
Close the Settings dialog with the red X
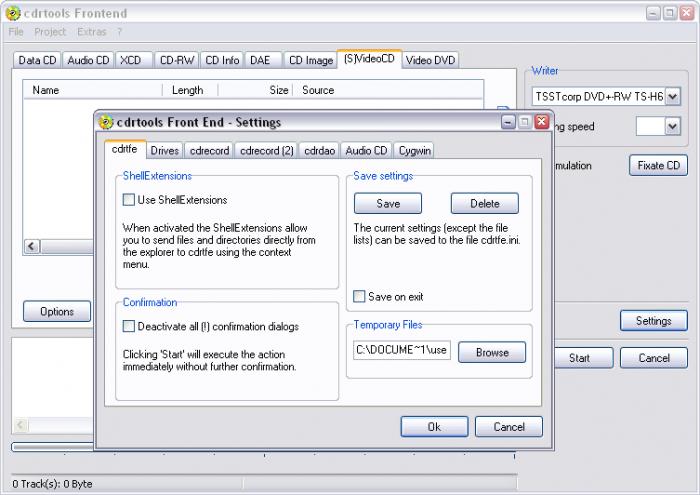542,122
